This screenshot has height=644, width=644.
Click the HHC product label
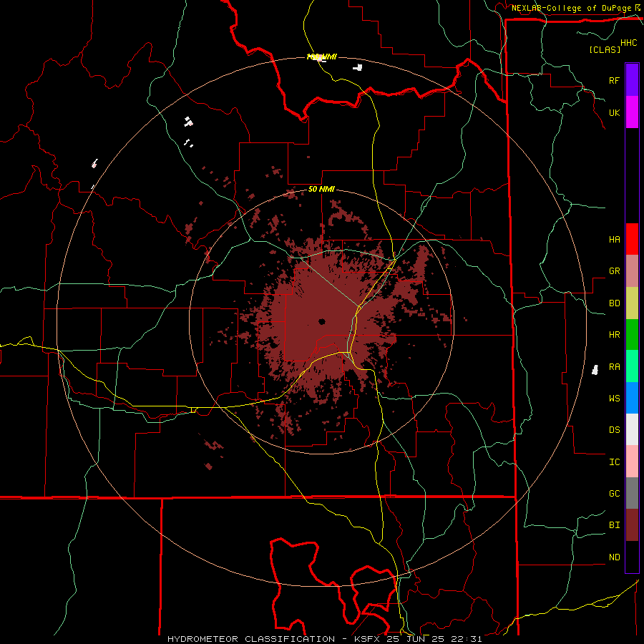click(629, 43)
